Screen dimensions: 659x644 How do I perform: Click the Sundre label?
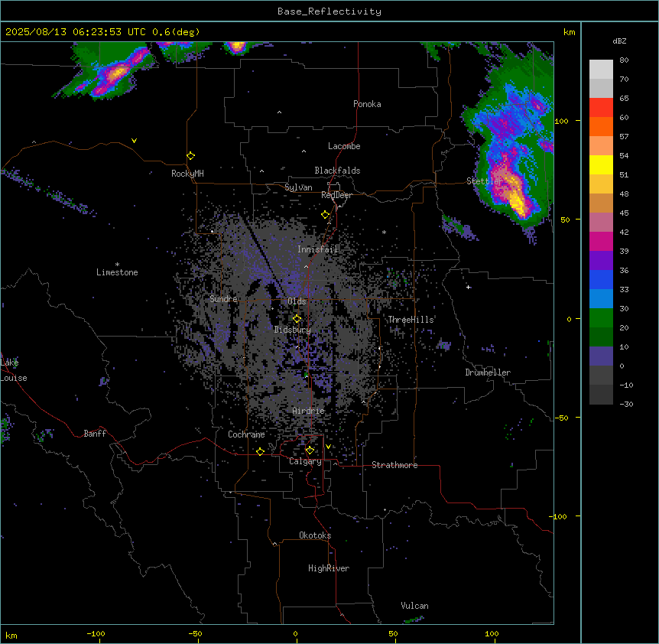click(x=223, y=299)
